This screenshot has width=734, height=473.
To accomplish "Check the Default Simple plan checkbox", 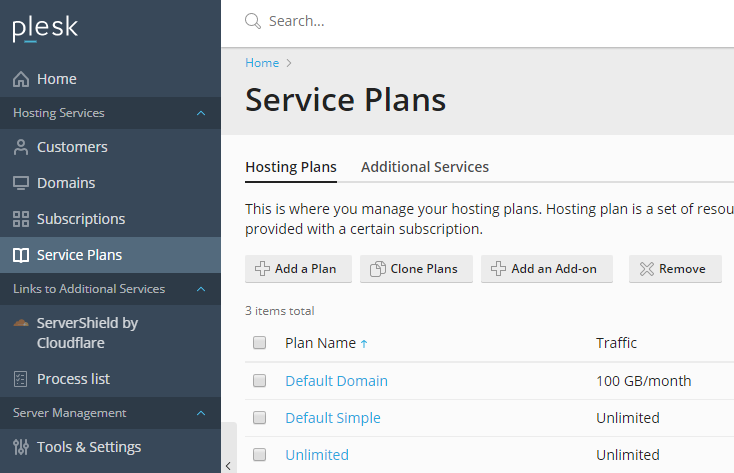I will point(259,417).
